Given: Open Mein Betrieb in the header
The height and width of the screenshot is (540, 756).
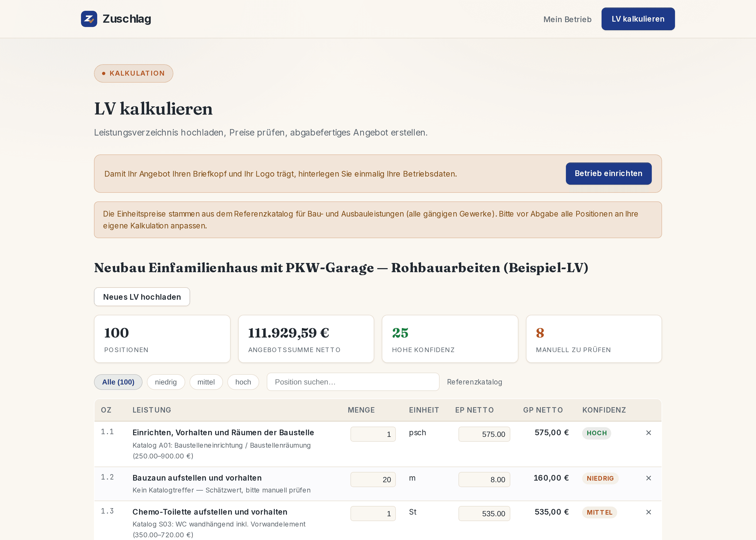Looking at the screenshot, I should click(567, 19).
